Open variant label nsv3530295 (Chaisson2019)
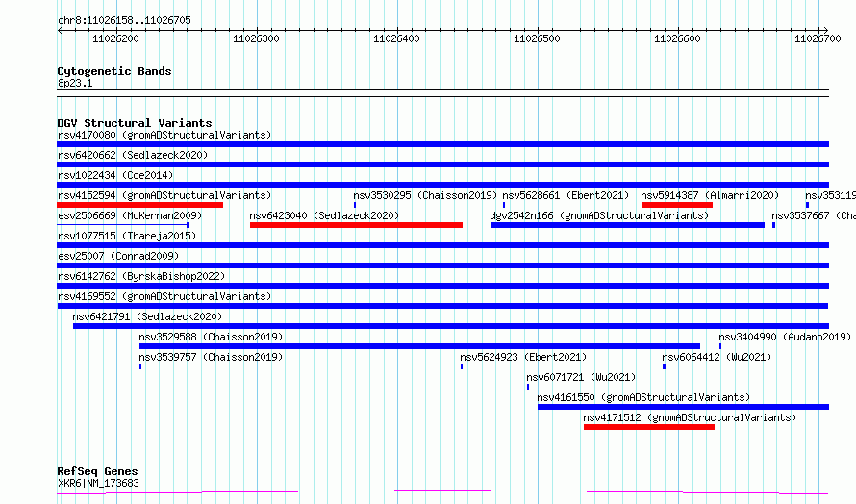856x504 pixels. point(425,195)
